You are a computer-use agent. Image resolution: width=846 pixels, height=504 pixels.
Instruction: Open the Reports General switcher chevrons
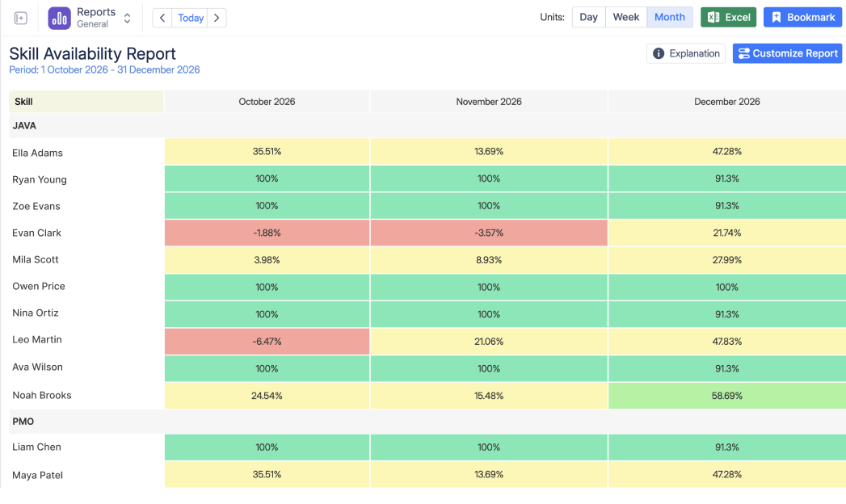[128, 19]
